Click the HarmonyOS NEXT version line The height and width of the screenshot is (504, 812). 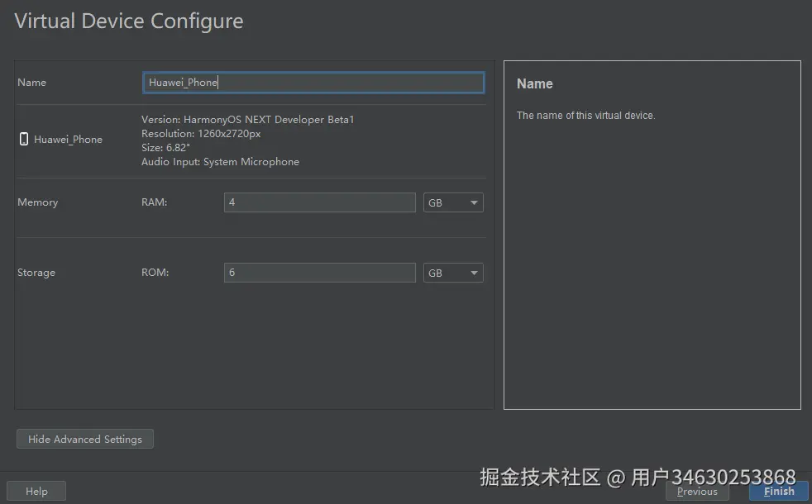pyautogui.click(x=247, y=120)
